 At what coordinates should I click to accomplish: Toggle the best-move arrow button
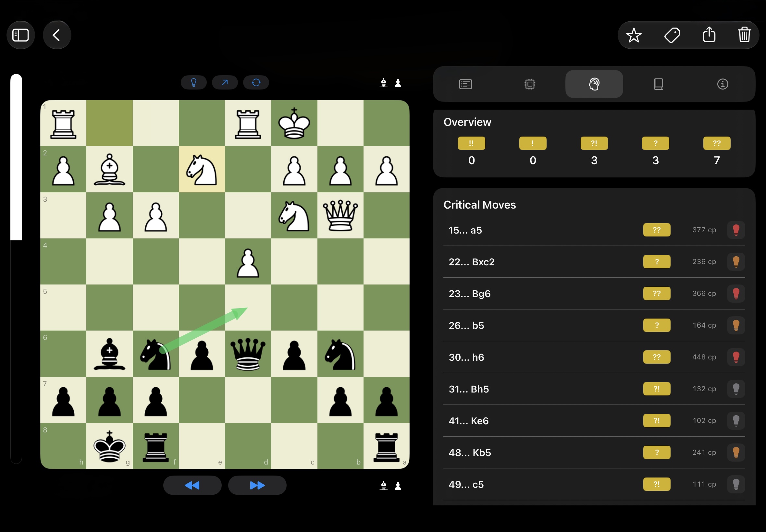click(225, 82)
